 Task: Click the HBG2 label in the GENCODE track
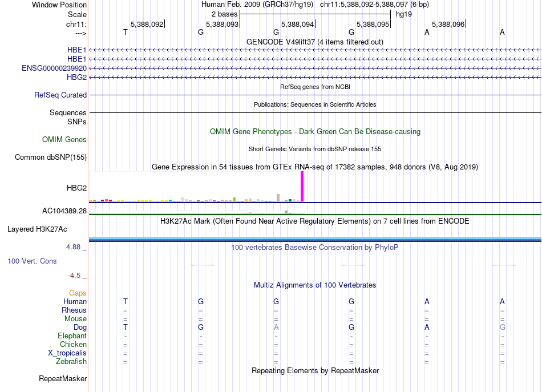click(x=76, y=77)
